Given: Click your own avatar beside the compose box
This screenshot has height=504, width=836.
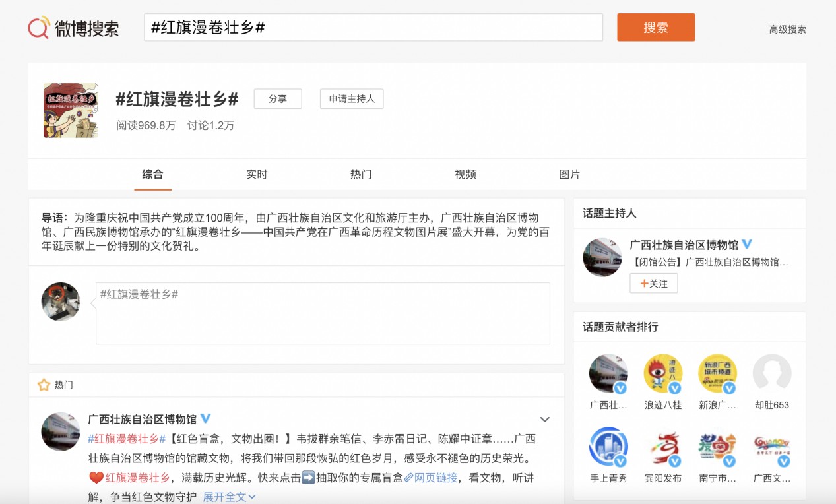Looking at the screenshot, I should point(61,301).
